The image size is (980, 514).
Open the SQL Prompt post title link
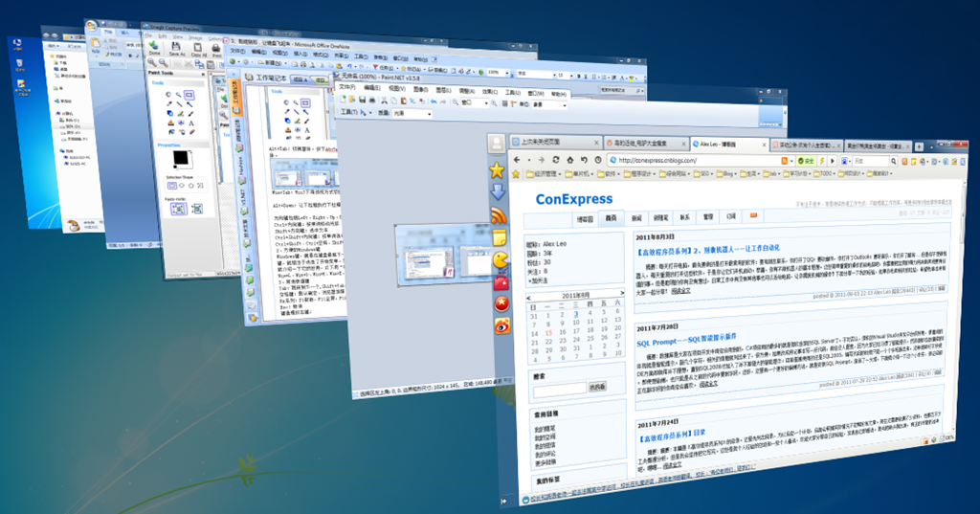686,340
